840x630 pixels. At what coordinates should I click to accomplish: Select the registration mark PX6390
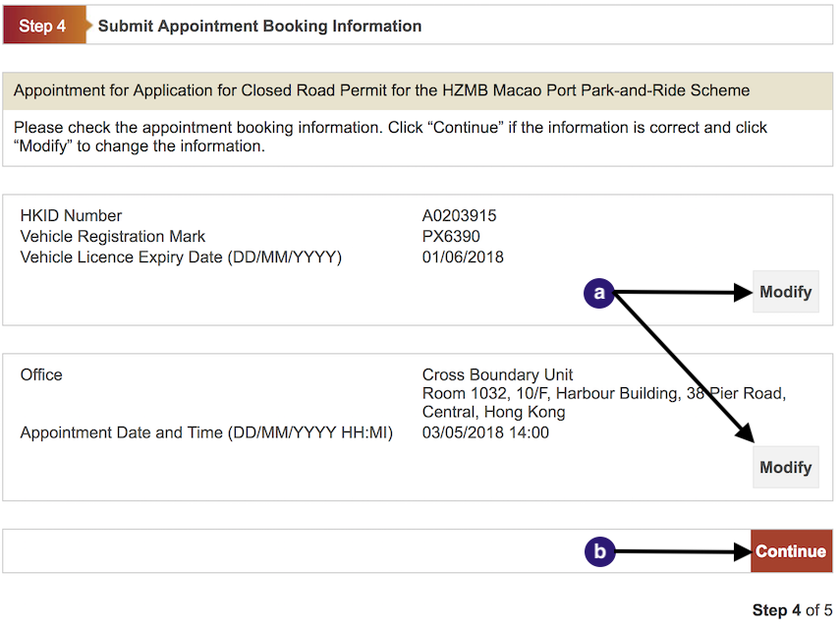[x=451, y=237]
